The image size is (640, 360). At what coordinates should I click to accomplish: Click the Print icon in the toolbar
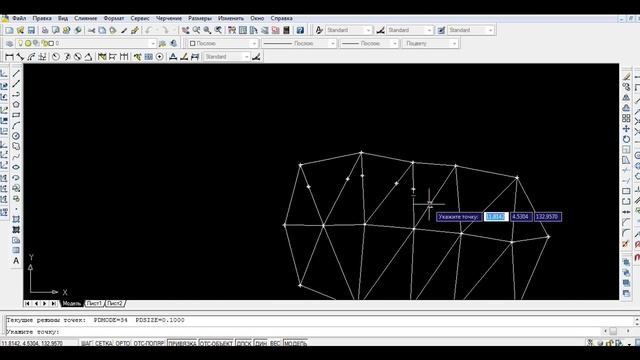pos(45,31)
